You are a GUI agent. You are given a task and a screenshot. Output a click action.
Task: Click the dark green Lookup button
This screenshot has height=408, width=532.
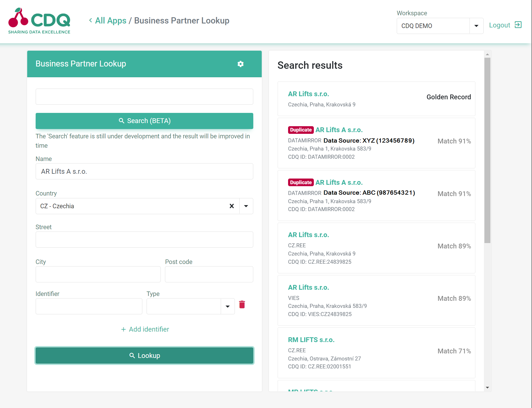144,356
